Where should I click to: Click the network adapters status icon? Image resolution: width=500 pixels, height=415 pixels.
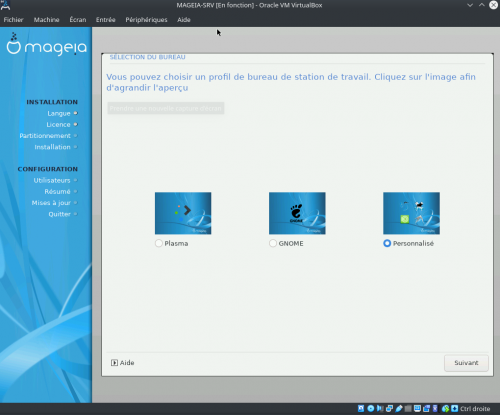(x=389, y=409)
